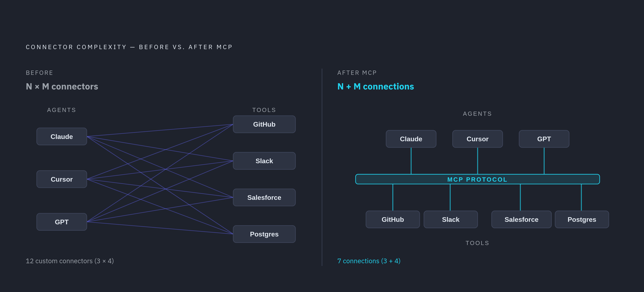Click the MCP PROTOCOL bar
This screenshot has height=292, width=644.
[x=477, y=179]
